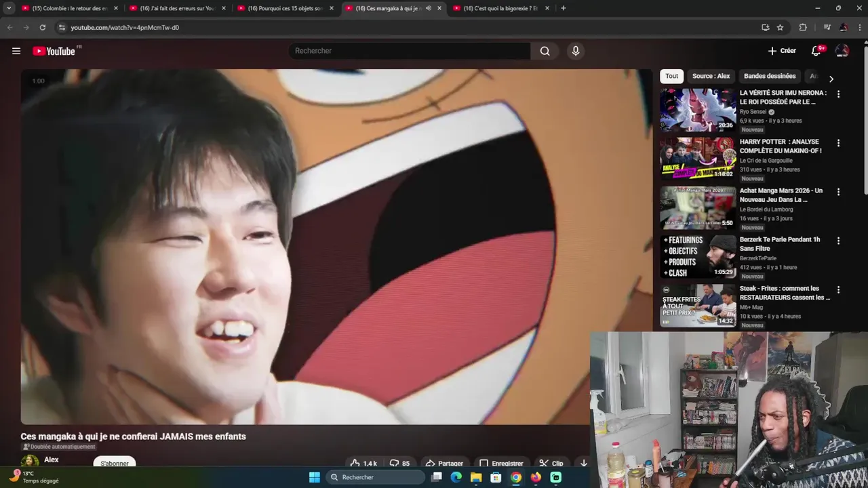Bookmark this page with the star icon
The width and height of the screenshot is (868, 488).
coord(780,27)
